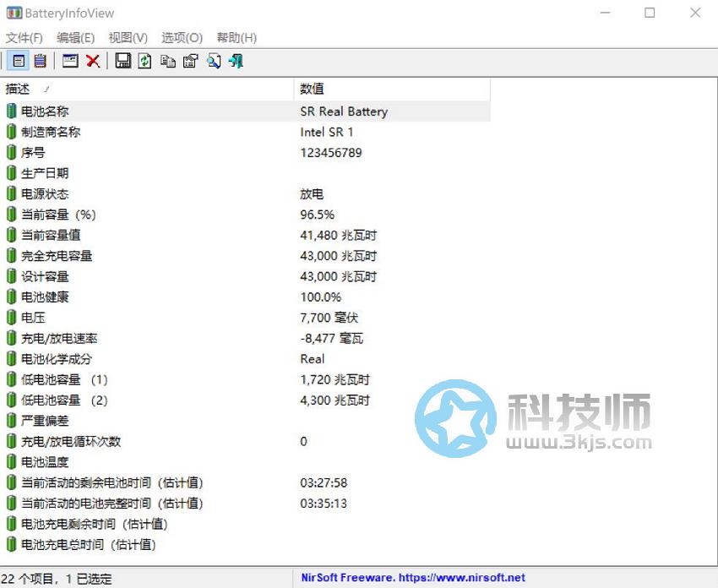Click the battery health value 100.0%
The height and width of the screenshot is (588, 718).
tap(320, 297)
